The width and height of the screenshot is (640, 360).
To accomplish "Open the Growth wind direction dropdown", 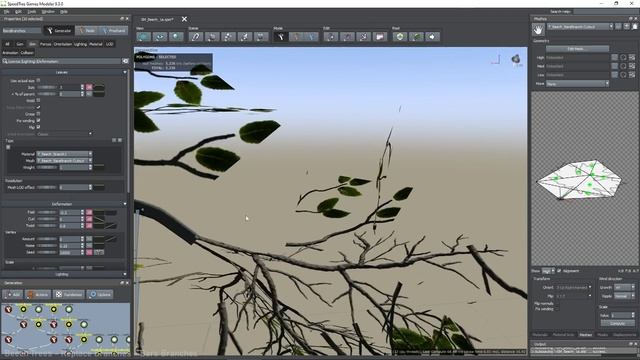I will (x=624, y=287).
